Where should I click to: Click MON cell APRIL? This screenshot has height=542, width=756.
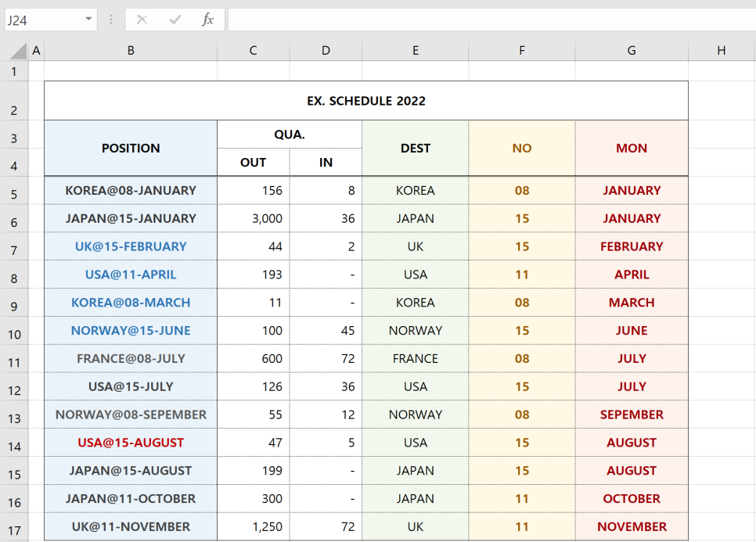(x=632, y=275)
